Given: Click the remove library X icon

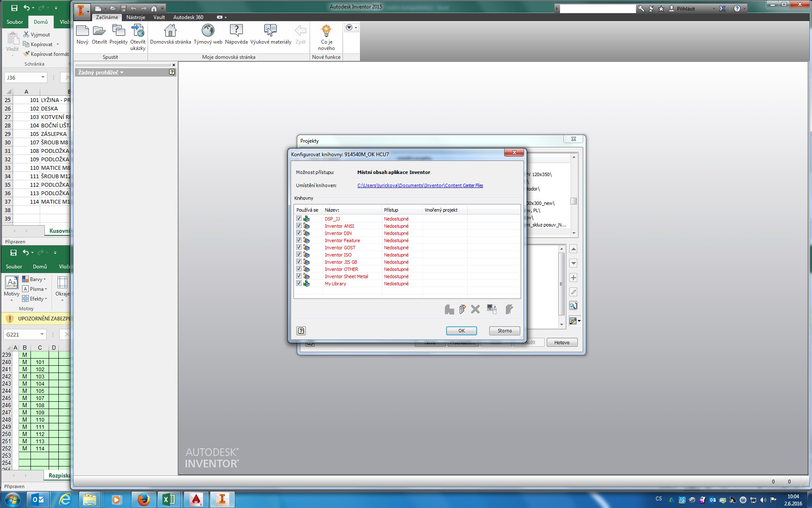Looking at the screenshot, I should coord(475,309).
